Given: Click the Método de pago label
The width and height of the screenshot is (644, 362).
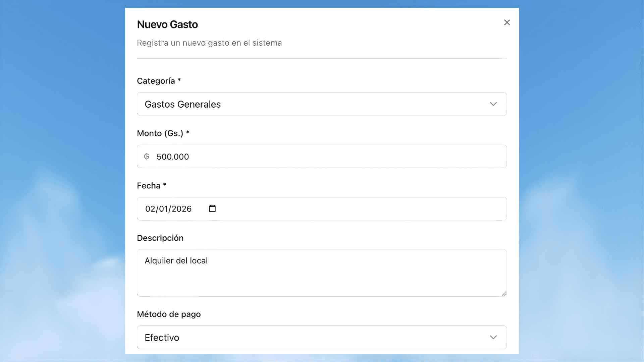Looking at the screenshot, I should (x=169, y=314).
